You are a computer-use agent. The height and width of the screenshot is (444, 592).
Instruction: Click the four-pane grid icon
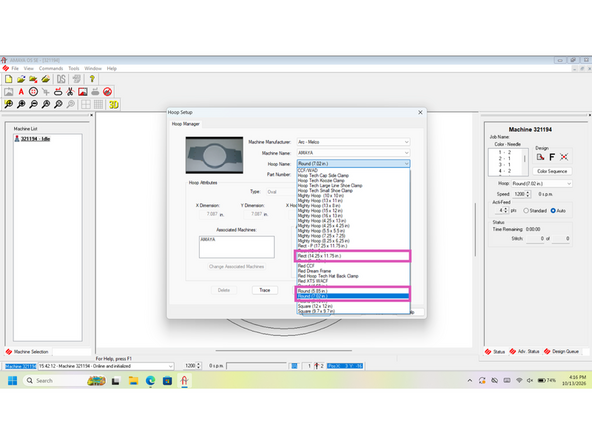[x=86, y=105]
